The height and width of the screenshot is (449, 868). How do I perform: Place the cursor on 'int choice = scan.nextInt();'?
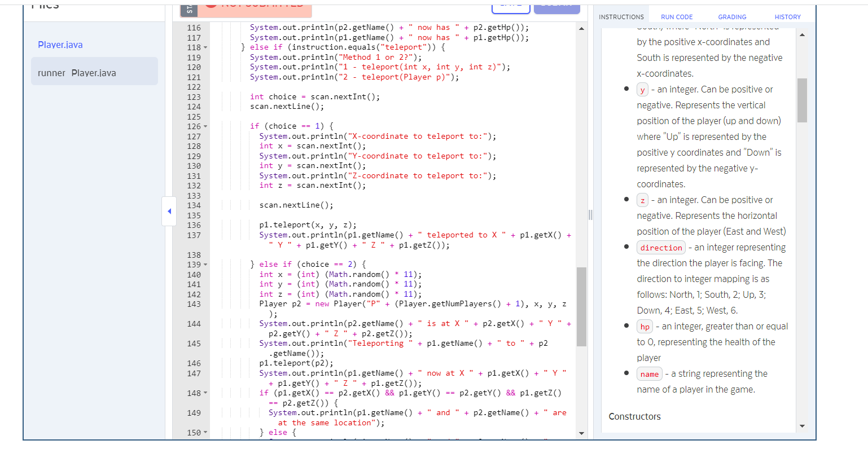(315, 96)
